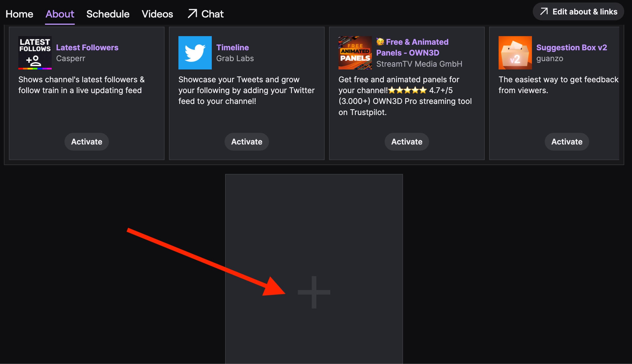632x364 pixels.
Task: Click the Free Animated Panels thumbnail icon
Action: [x=355, y=53]
